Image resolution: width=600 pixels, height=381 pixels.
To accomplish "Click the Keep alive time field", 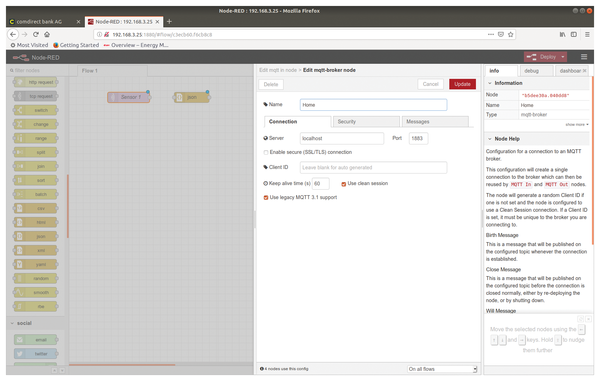I will [321, 184].
